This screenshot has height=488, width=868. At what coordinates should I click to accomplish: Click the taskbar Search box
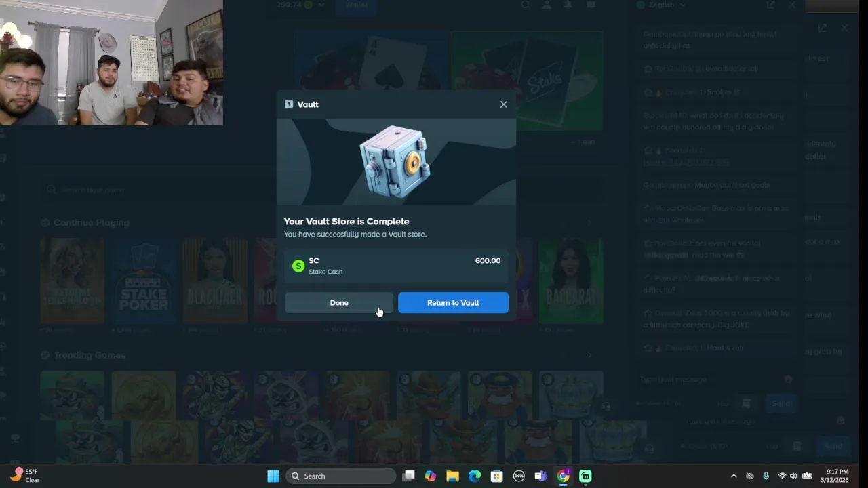pyautogui.click(x=341, y=476)
